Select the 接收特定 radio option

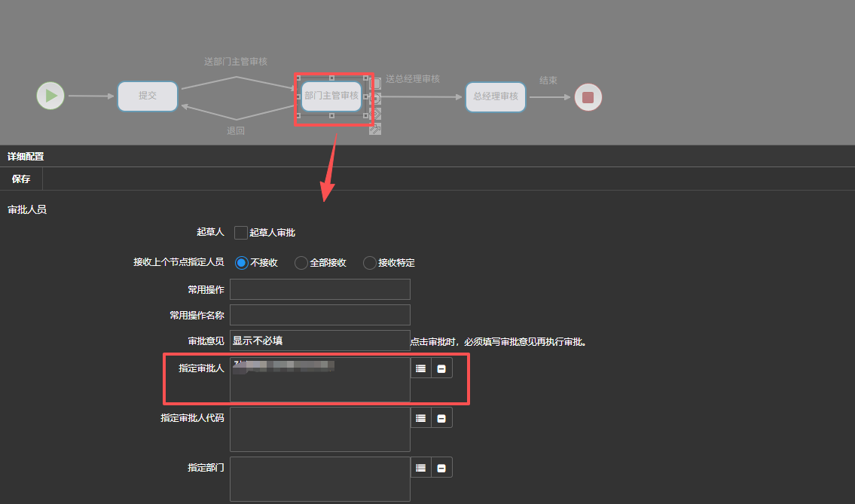(370, 263)
